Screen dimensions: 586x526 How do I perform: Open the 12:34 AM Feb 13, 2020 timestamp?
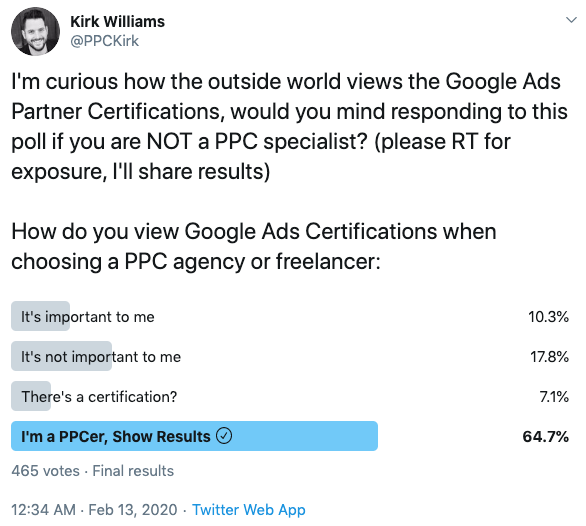(94, 510)
